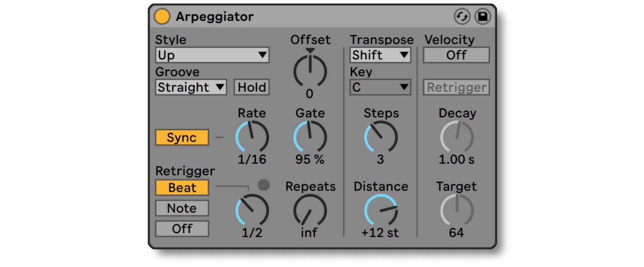This screenshot has width=644, height=267.
Task: Click the Repeats knob
Action: click(310, 211)
